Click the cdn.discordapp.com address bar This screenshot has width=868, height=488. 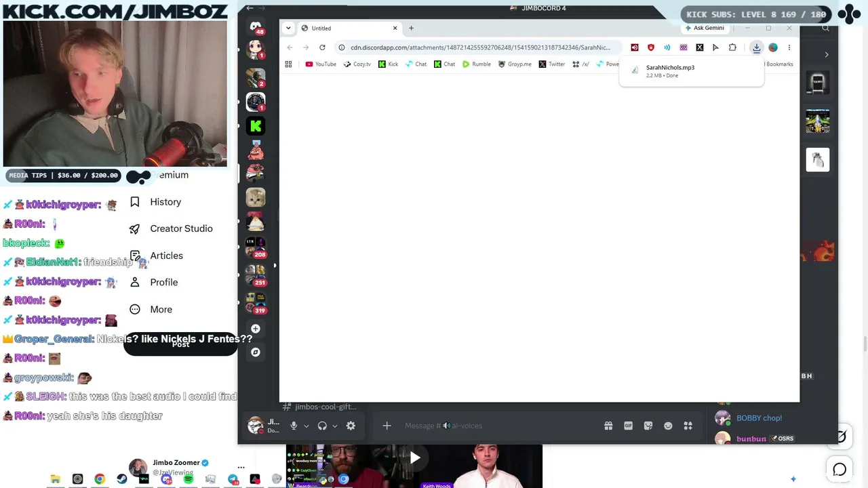[479, 47]
